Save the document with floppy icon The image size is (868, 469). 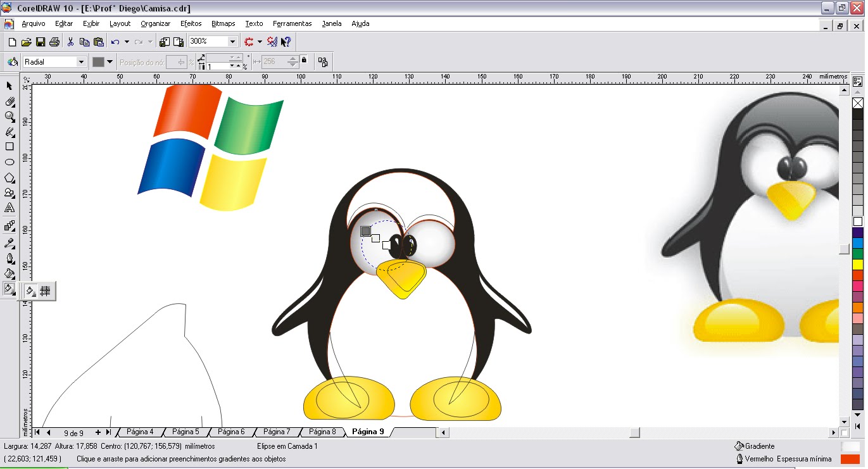click(41, 42)
